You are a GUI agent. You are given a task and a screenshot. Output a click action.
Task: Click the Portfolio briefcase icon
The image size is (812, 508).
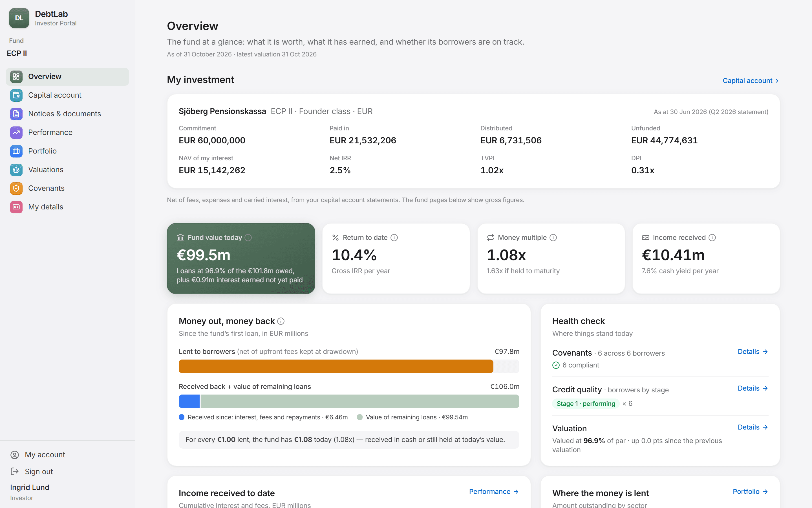pos(16,151)
